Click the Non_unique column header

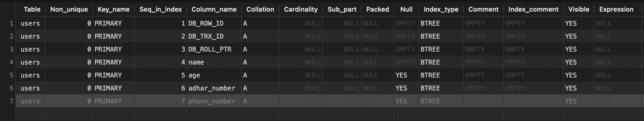pyautogui.click(x=69, y=9)
